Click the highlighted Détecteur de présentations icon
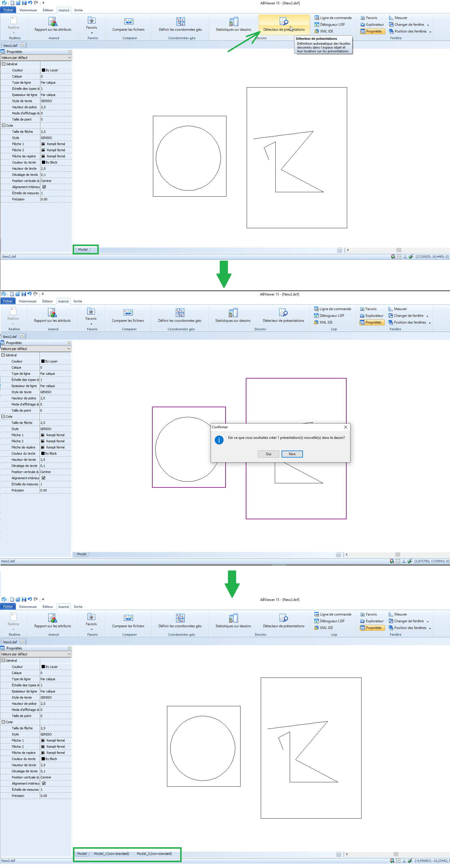The image size is (450, 868). 284,22
